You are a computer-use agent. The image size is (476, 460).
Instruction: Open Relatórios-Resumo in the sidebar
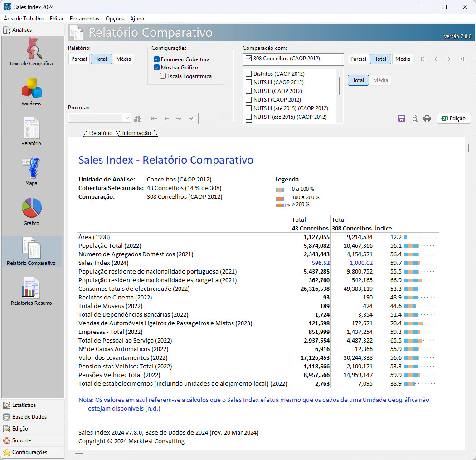point(31,288)
